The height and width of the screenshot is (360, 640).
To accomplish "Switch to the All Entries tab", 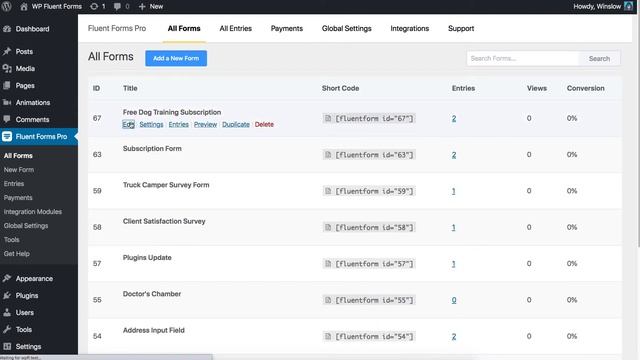I will pyautogui.click(x=236, y=29).
